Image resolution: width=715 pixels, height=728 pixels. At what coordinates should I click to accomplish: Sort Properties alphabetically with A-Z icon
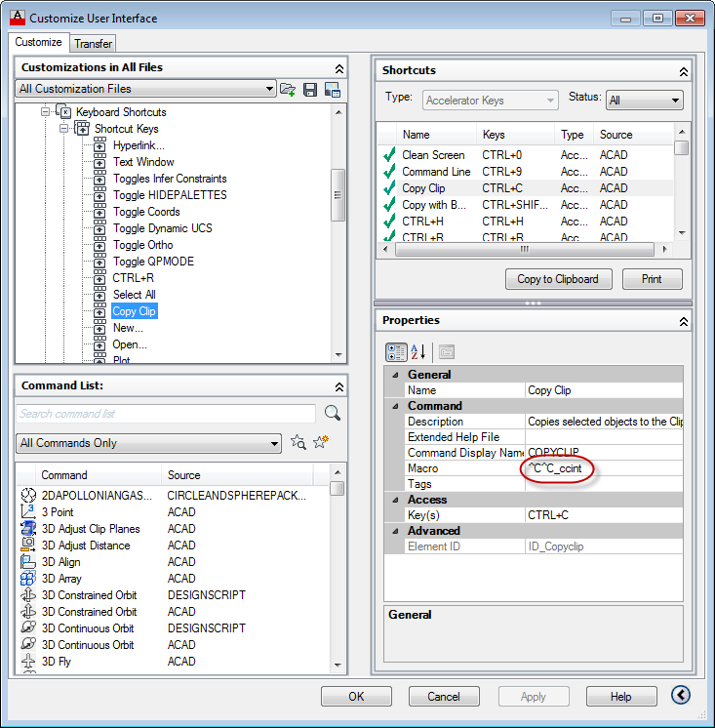point(418,352)
